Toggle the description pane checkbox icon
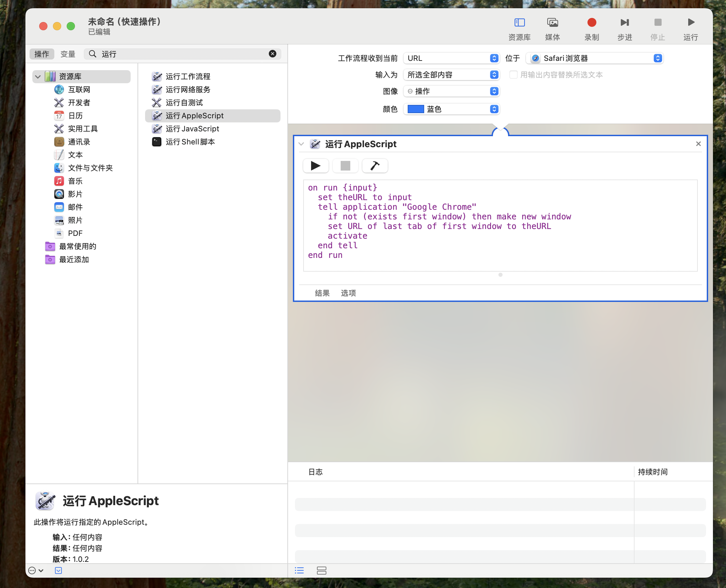 tap(58, 570)
